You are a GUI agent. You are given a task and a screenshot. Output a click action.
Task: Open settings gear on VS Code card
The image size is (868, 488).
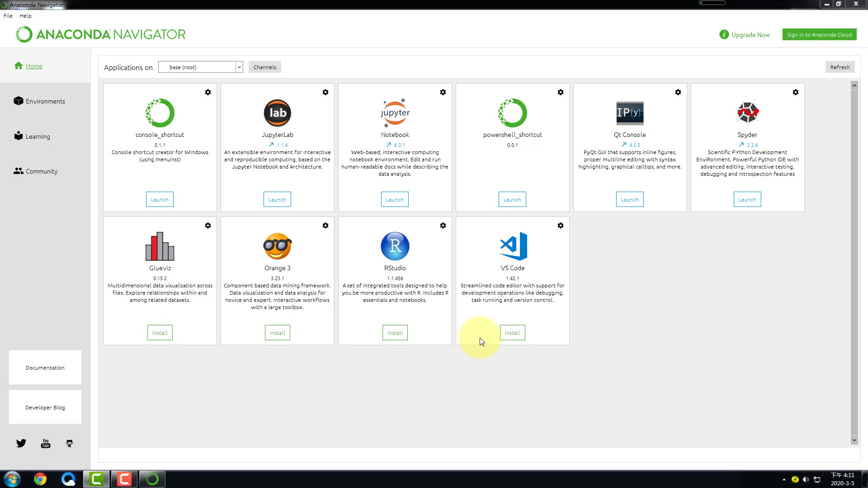click(x=561, y=225)
